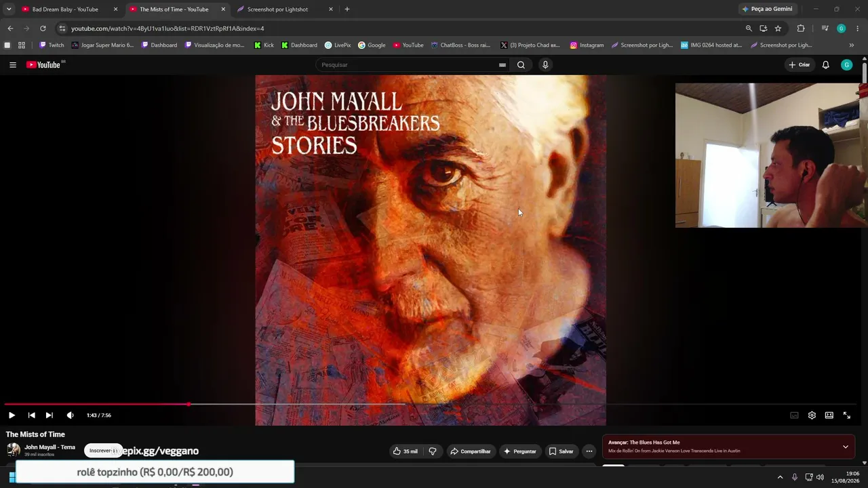Viewport: 868px width, 488px height.
Task: Subscribe with the Inscrever-se button
Action: point(103,451)
